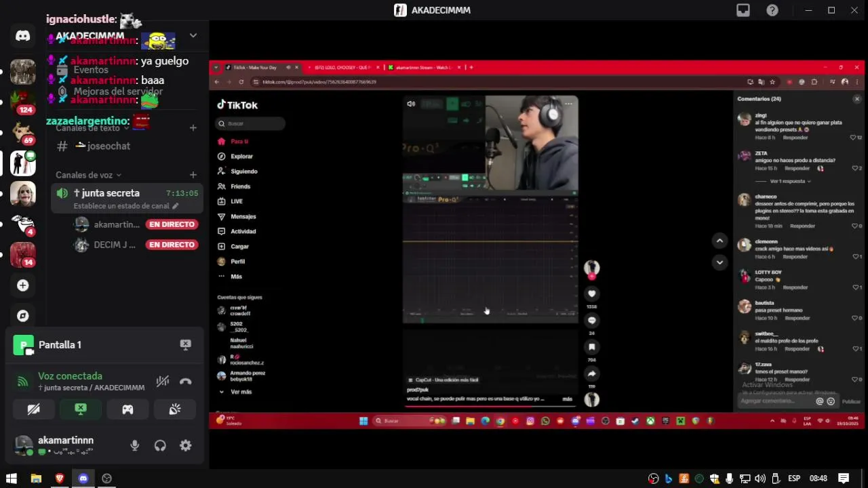The image size is (868, 488).
Task: Open the server with the 69 badge
Action: pos(22,132)
